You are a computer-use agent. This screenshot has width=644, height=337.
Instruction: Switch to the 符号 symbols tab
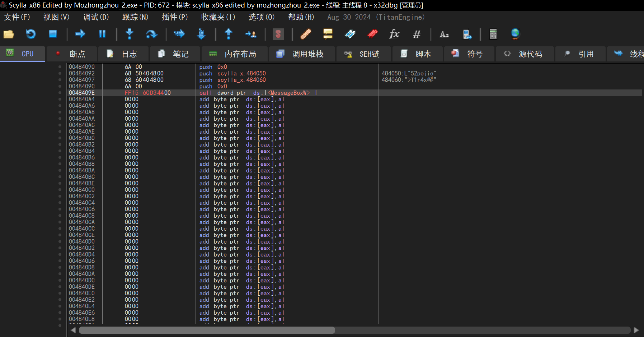pyautogui.click(x=469, y=54)
